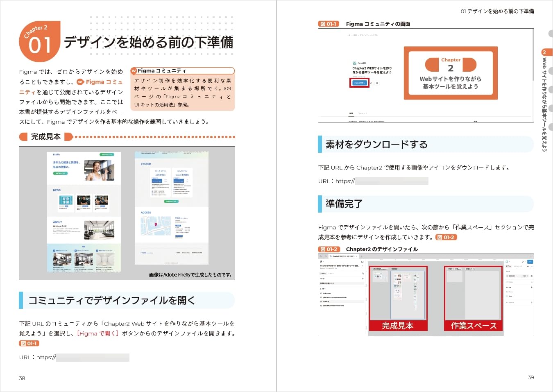
Task: Click the Figma author avatar icon
Action: [354, 63]
